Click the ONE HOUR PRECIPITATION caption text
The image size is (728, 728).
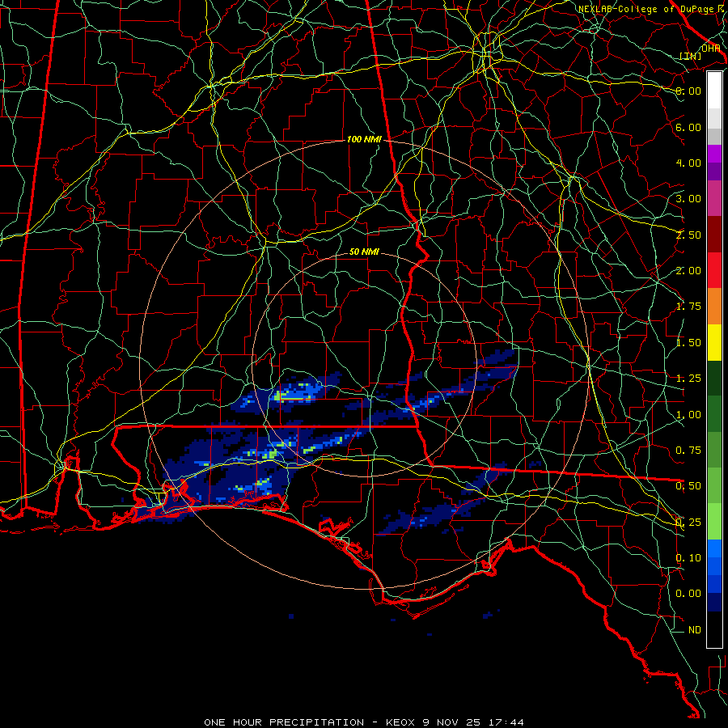284,722
